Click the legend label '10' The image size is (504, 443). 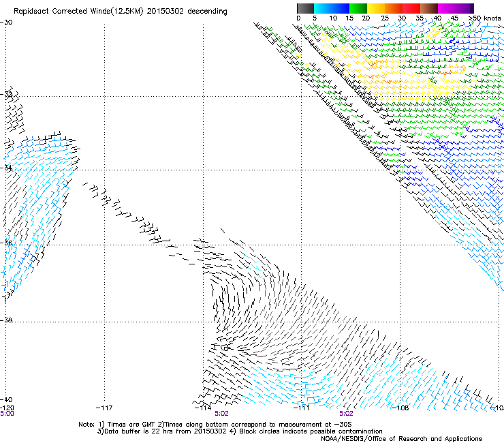pos(333,18)
